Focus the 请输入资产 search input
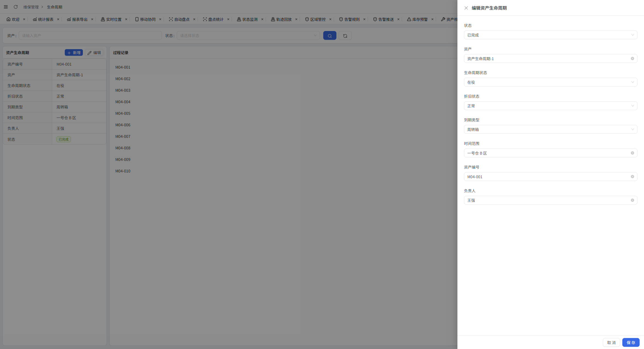 click(90, 35)
